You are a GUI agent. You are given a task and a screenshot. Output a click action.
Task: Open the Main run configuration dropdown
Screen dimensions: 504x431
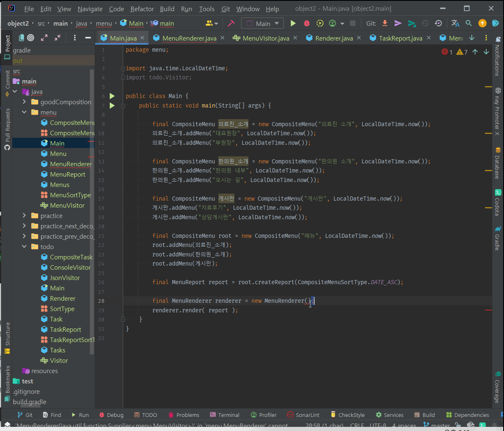[x=263, y=24]
